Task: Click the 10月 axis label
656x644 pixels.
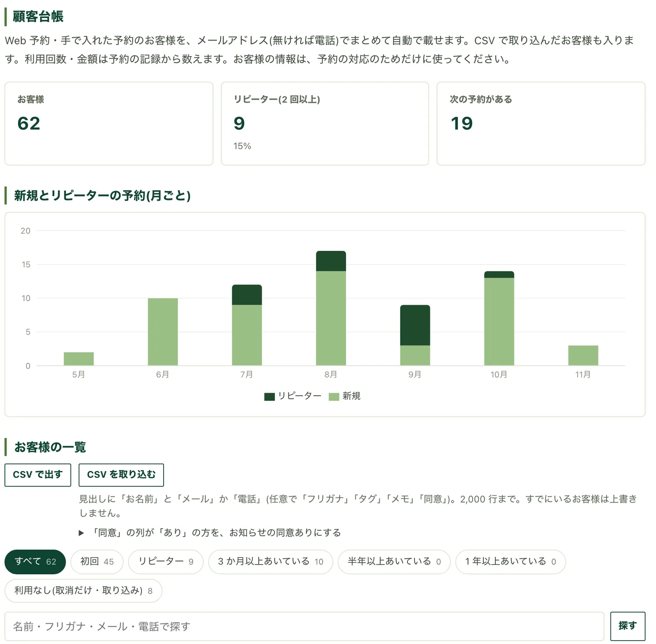Action: [499, 374]
